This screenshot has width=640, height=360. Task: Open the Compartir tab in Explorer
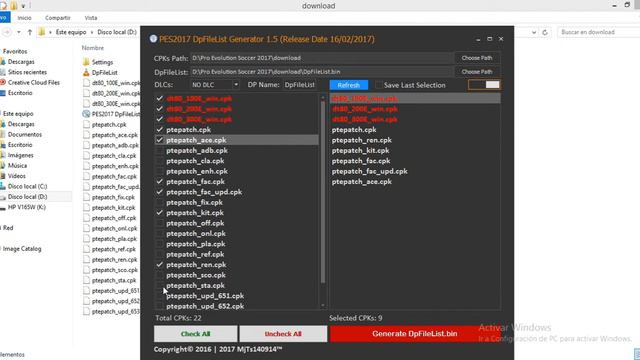(58, 18)
